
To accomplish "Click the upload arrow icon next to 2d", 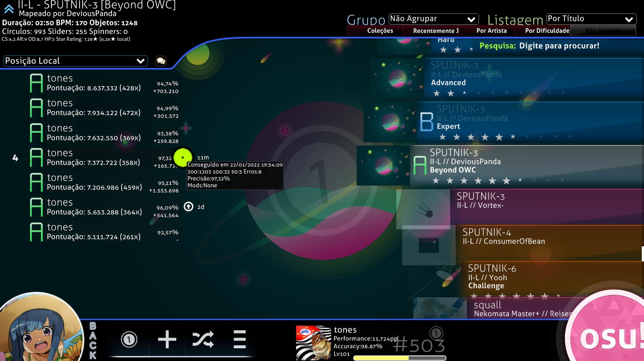I will 188,207.
